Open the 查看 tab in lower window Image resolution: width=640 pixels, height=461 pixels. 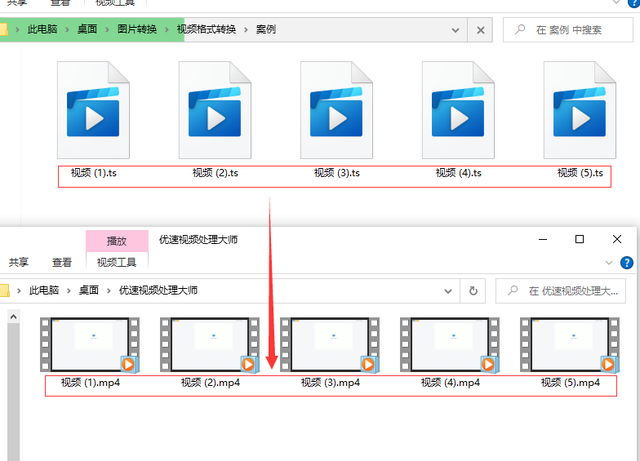62,262
